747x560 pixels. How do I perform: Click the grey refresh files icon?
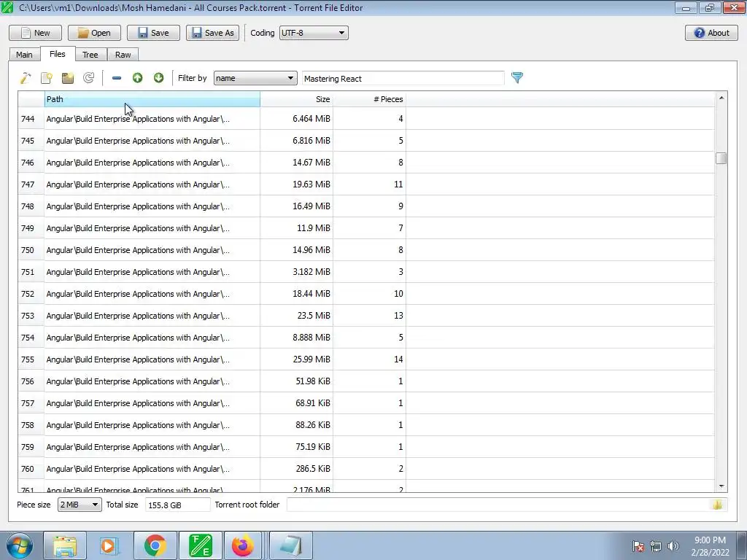tap(88, 78)
